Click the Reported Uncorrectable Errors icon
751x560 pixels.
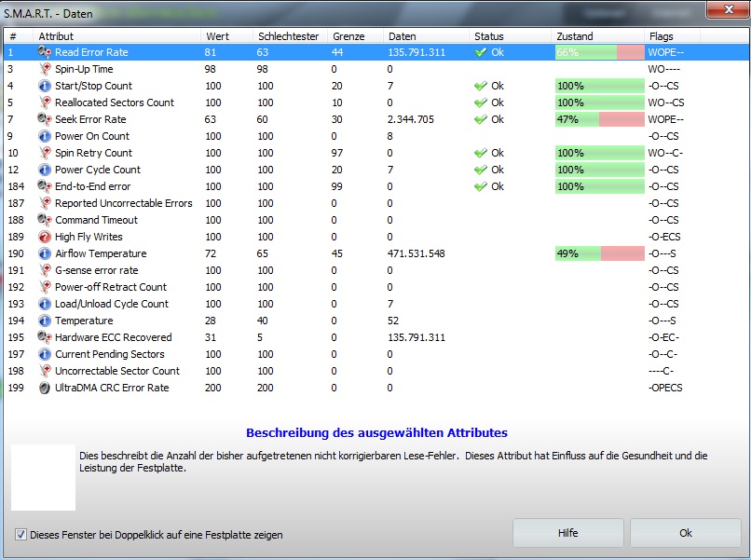[45, 203]
